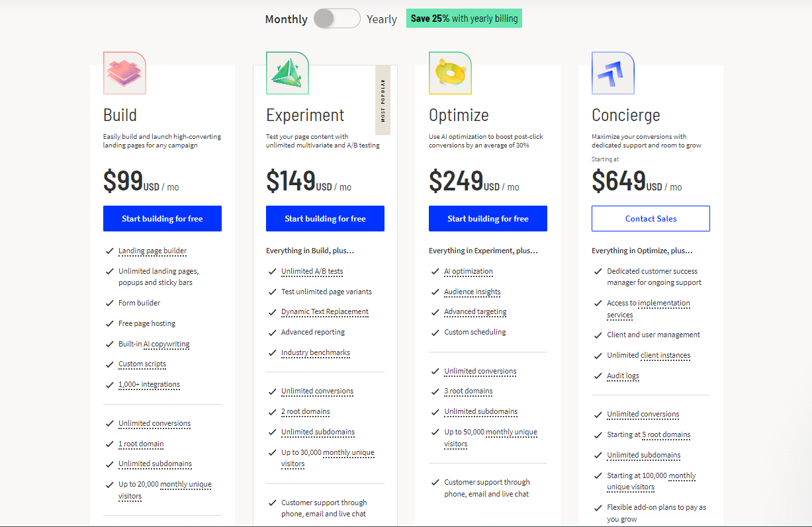This screenshot has width=812, height=527.
Task: Open the implementation services link
Action: 663,304
